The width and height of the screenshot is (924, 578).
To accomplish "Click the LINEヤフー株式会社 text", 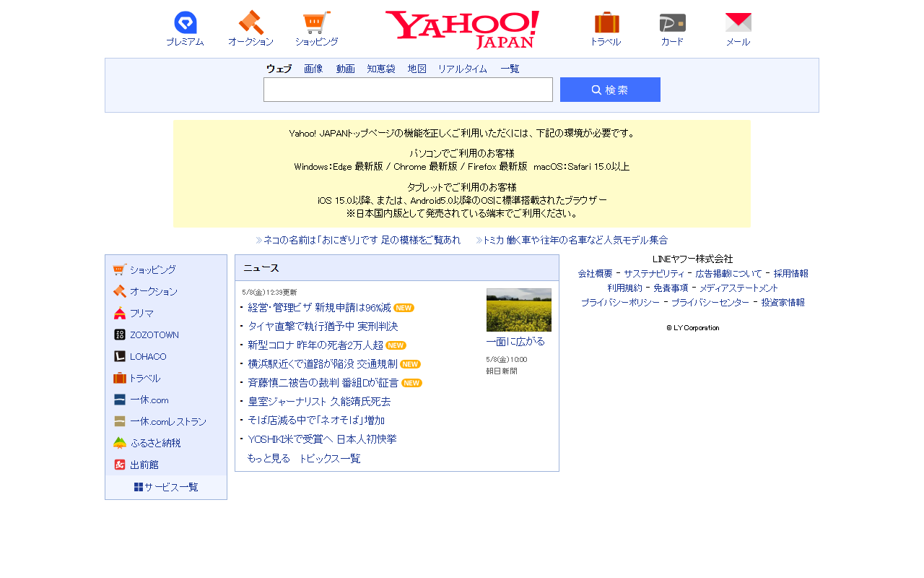I will (693, 259).
